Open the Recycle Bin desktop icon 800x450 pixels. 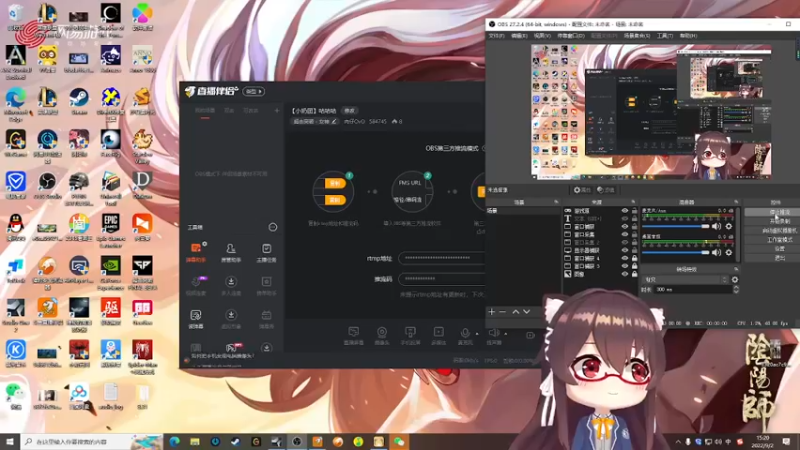coord(15,15)
